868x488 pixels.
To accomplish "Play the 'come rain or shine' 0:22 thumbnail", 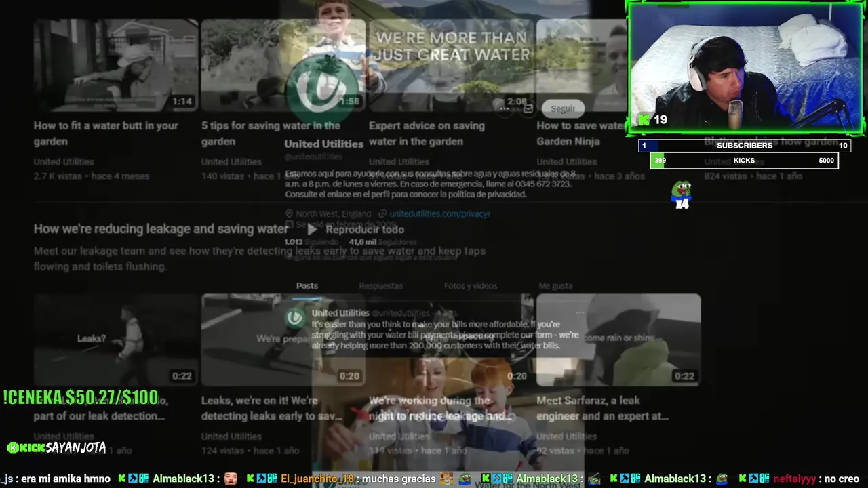I will (618, 340).
